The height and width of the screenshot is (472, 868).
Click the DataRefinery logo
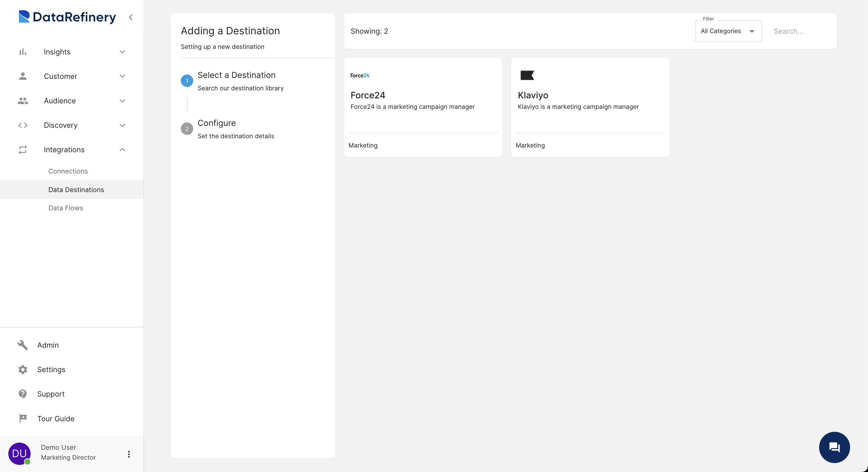tap(67, 17)
